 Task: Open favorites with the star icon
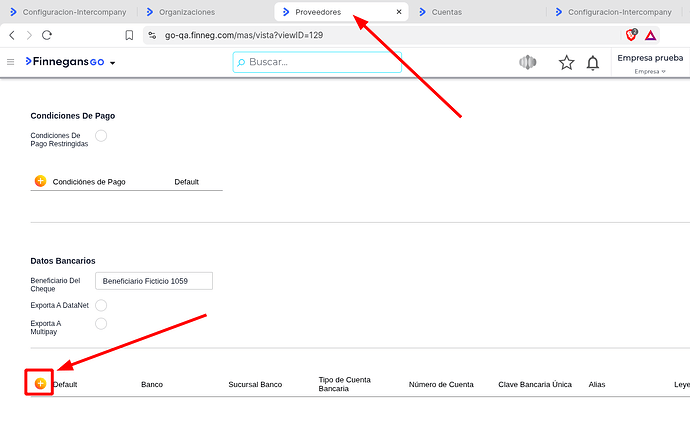(566, 63)
